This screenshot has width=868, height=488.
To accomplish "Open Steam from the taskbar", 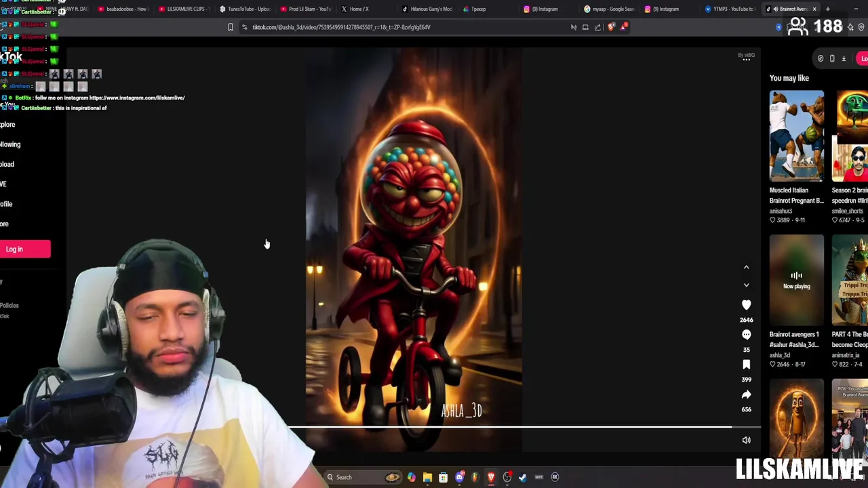I will click(523, 477).
